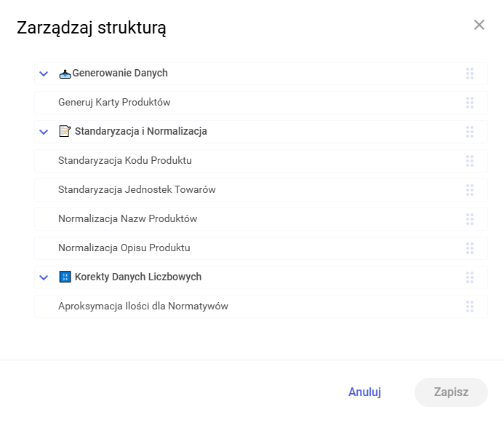Viewport: 504px width, 423px height.
Task: Click drag handle for Generowanie Danych row
Action: tap(470, 74)
